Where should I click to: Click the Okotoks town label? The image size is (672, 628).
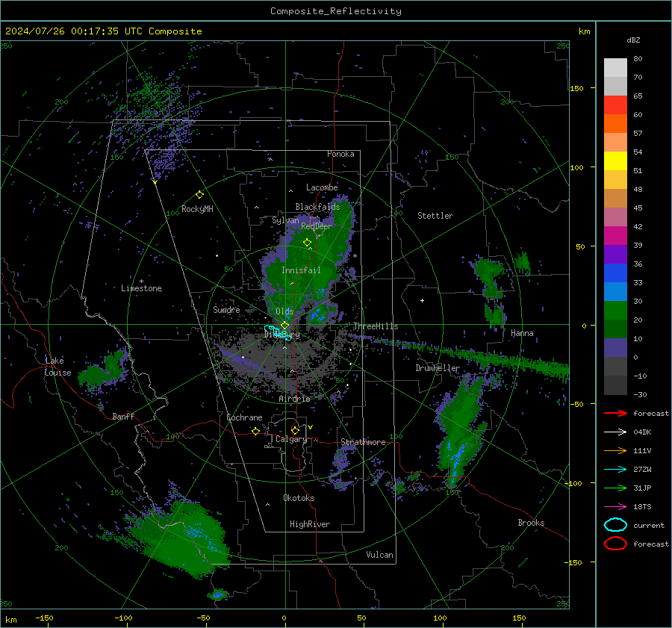pyautogui.click(x=299, y=498)
